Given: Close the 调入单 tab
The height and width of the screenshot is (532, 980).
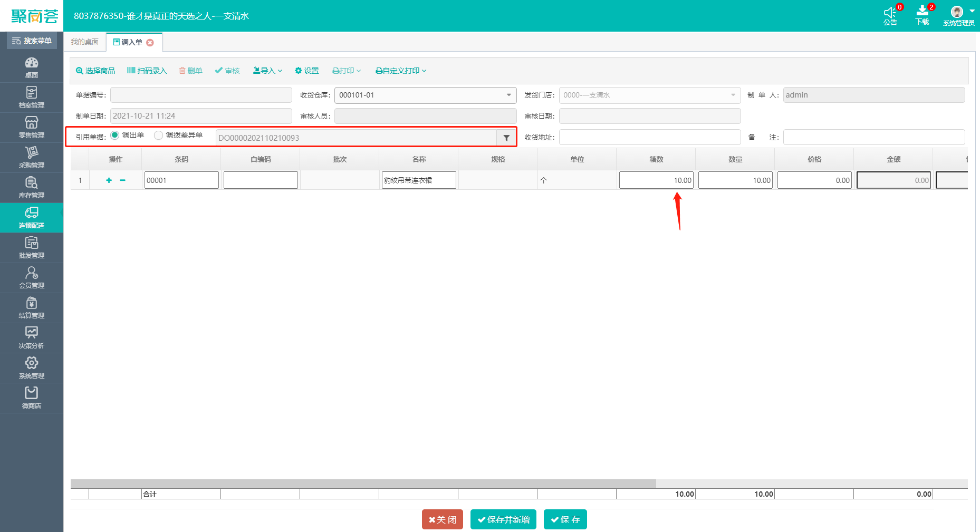Looking at the screenshot, I should 150,43.
